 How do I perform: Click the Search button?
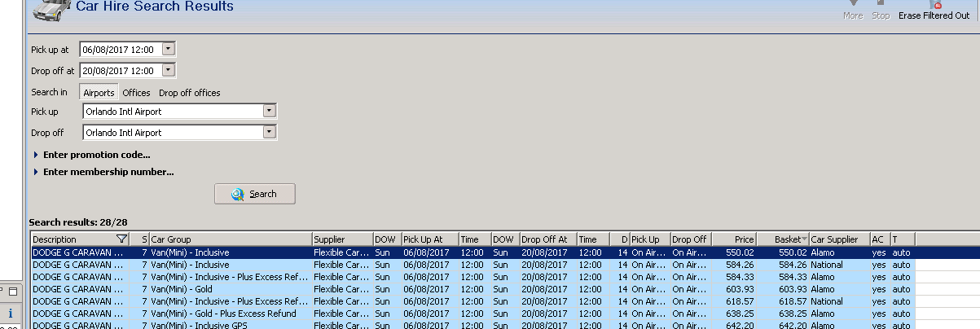(255, 194)
